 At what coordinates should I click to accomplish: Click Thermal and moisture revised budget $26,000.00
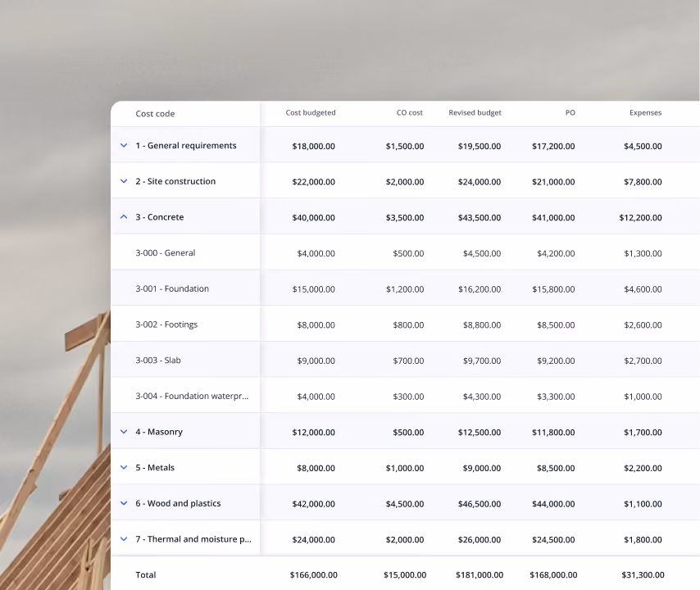coord(480,539)
